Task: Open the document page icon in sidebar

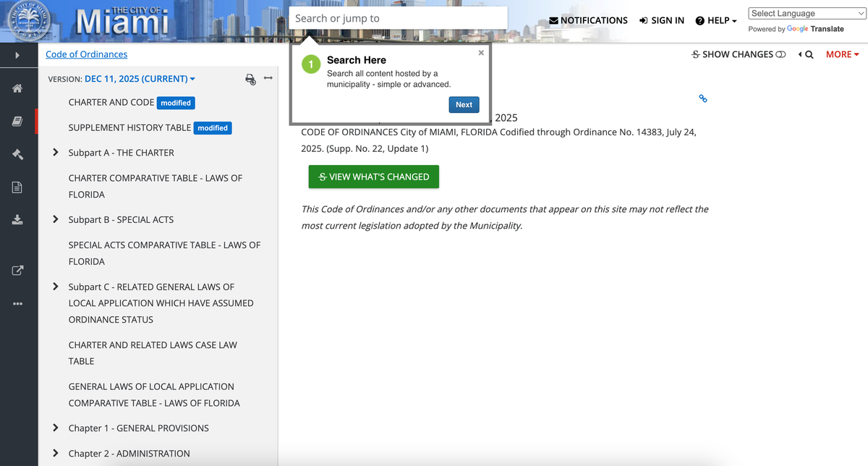Action: point(18,187)
